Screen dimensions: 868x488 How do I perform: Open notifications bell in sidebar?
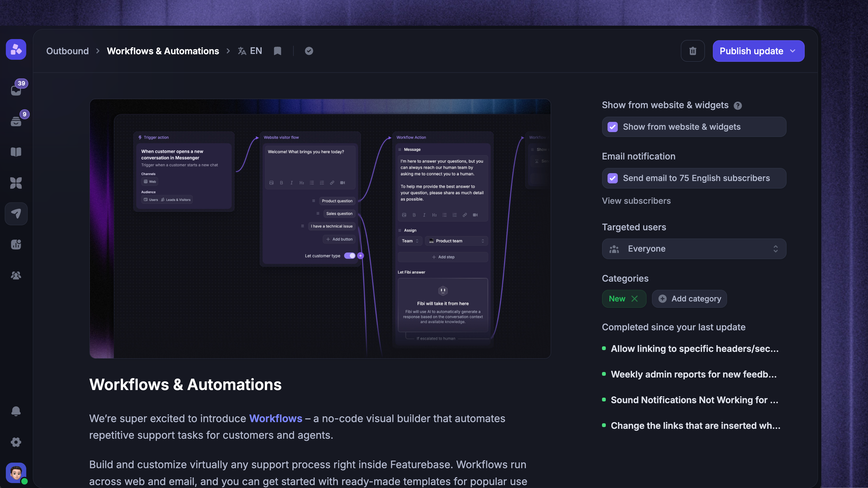[x=16, y=411]
